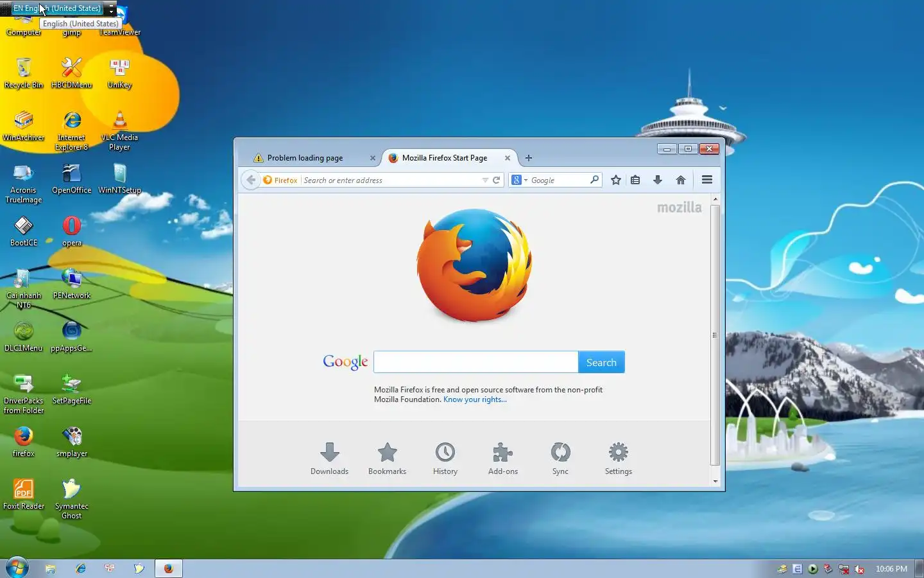Click the downloads arrow in toolbar
This screenshot has width=924, height=578.
658,180
